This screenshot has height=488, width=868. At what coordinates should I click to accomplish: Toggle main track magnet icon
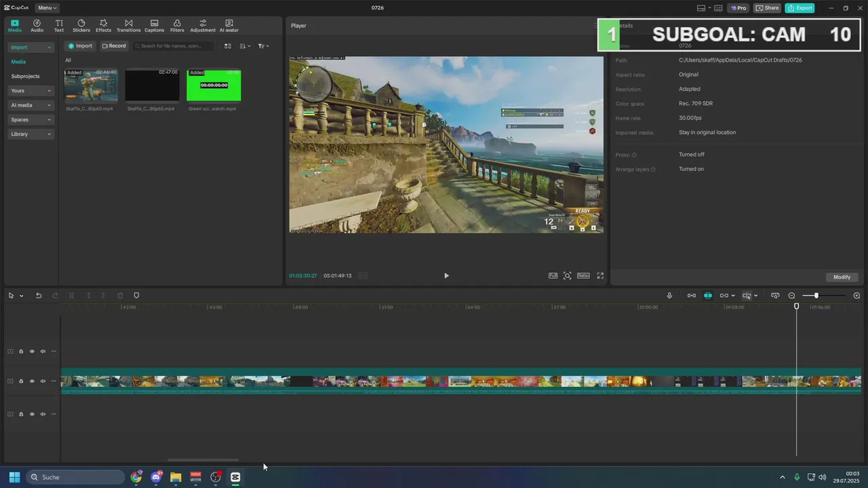691,296
